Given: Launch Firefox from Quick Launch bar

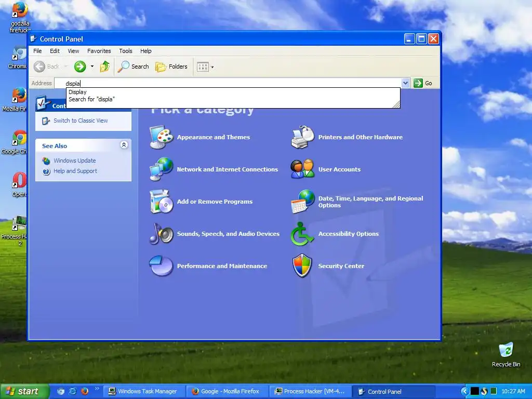Looking at the screenshot, I should coord(85,391).
